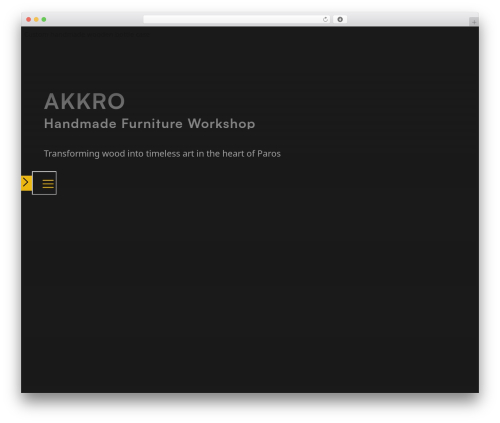Minimize the window with yellow button
Screen dimensions: 500x423
[x=36, y=20]
